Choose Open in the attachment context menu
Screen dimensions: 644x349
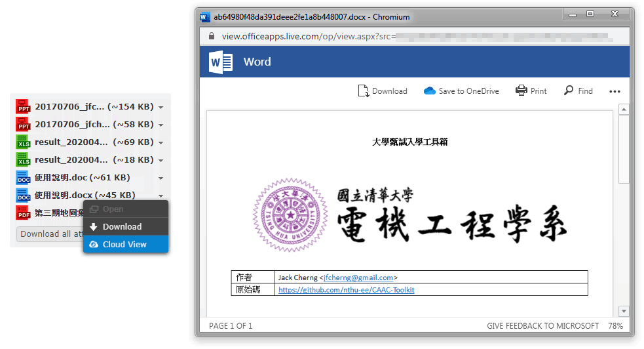coord(126,209)
